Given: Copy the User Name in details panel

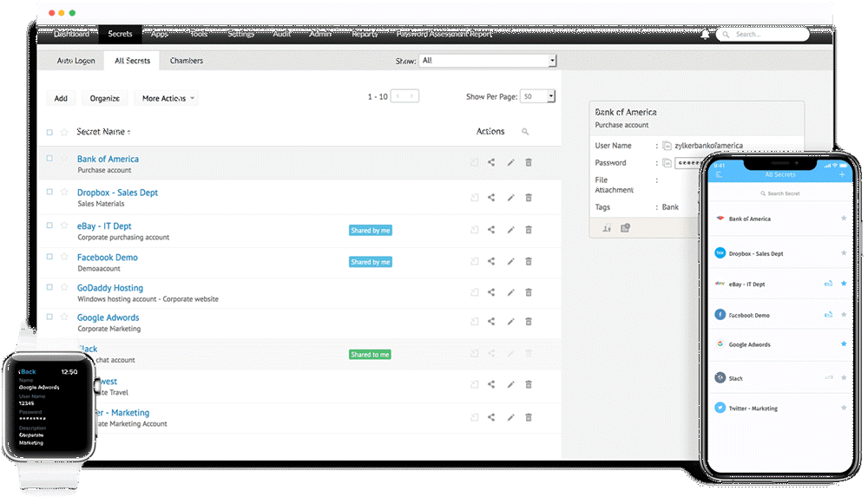Looking at the screenshot, I should pyautogui.click(x=667, y=146).
